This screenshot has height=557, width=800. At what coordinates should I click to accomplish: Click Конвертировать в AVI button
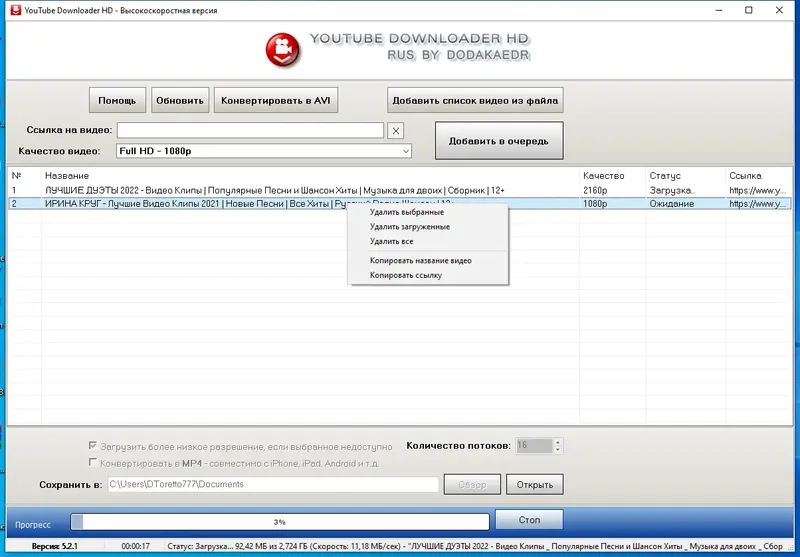(x=276, y=100)
